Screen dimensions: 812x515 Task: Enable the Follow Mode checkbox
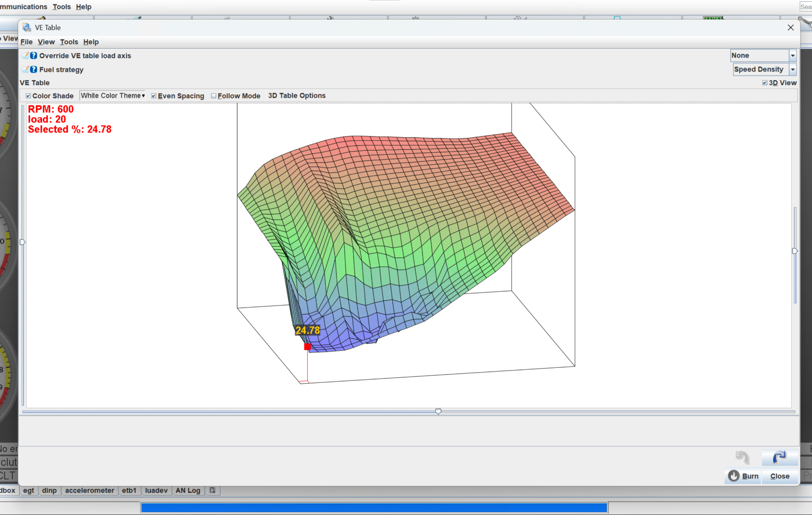(x=213, y=96)
